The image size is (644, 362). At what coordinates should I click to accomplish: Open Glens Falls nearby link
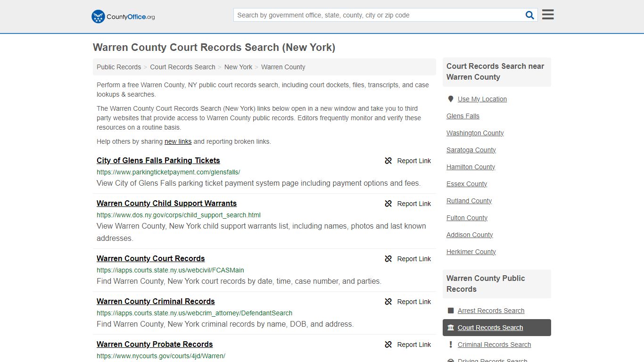462,116
